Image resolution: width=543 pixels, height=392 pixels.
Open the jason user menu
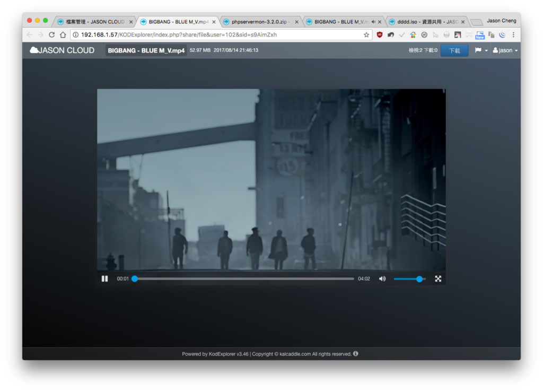click(x=505, y=50)
